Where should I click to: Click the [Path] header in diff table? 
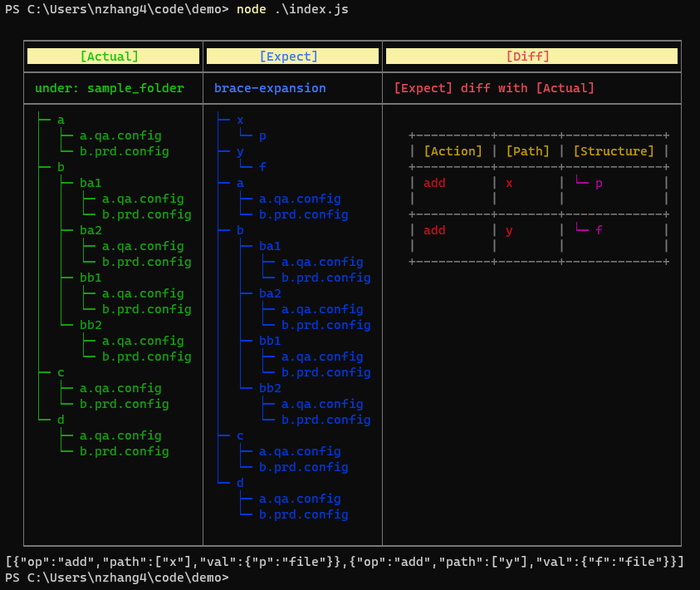click(527, 151)
